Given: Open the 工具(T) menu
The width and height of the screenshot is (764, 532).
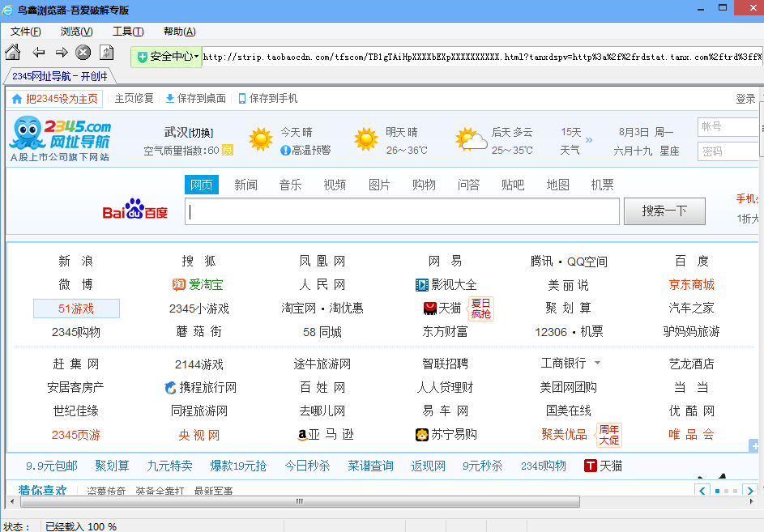Looking at the screenshot, I should coord(128,32).
